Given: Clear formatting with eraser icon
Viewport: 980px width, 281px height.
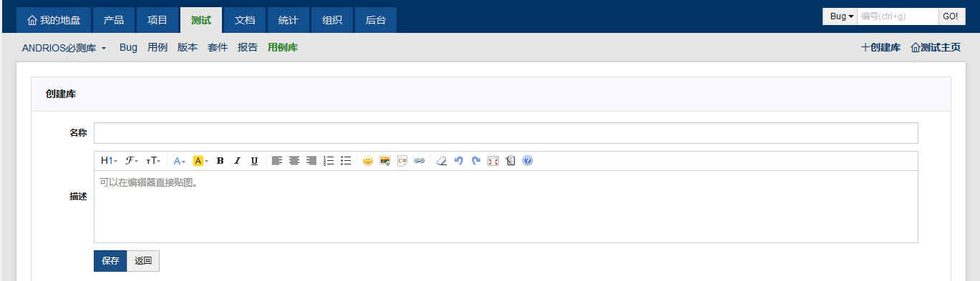Looking at the screenshot, I should click(442, 161).
